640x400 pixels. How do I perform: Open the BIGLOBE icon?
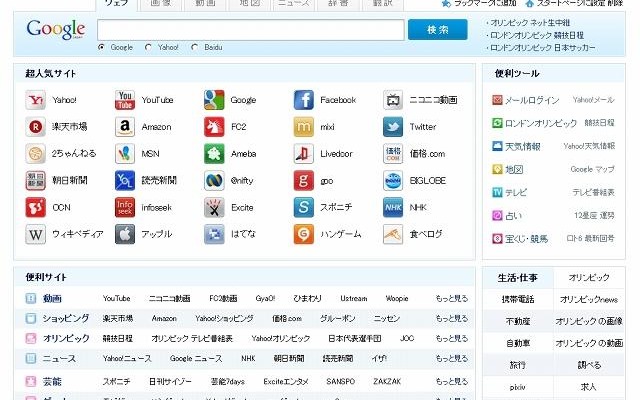click(x=393, y=181)
